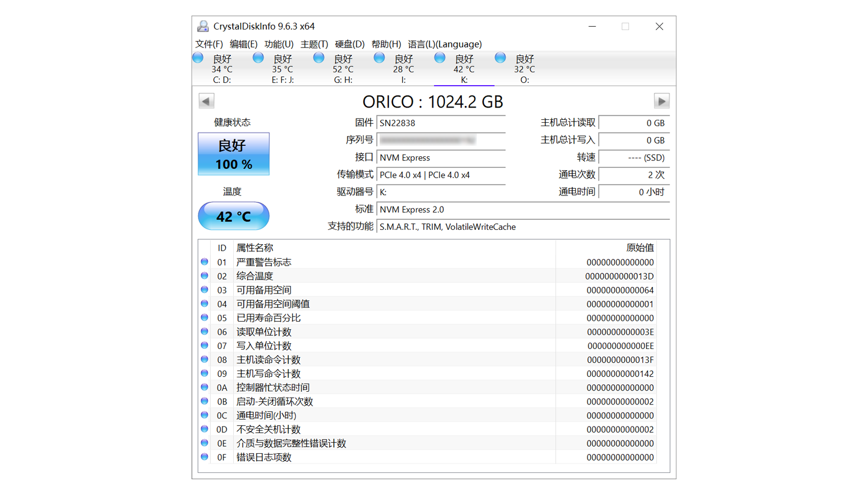Click status orb for I: disk
868x496 pixels.
pyautogui.click(x=380, y=58)
